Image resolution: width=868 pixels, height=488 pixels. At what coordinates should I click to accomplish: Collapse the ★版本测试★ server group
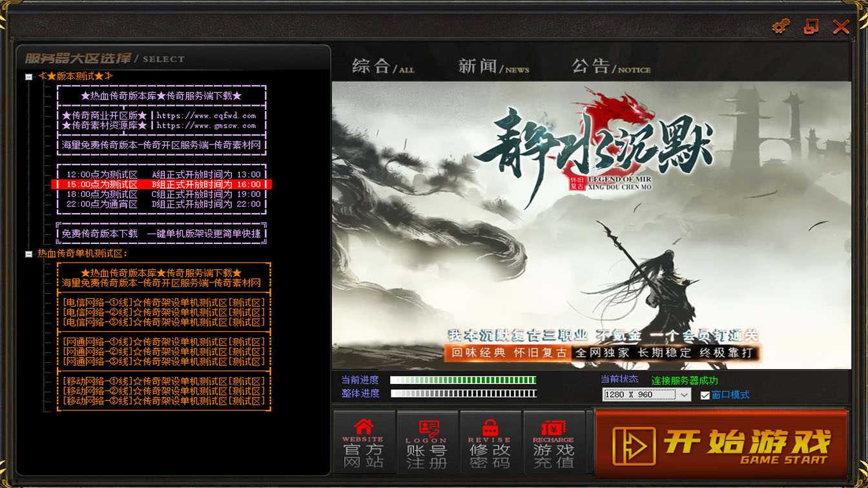28,77
